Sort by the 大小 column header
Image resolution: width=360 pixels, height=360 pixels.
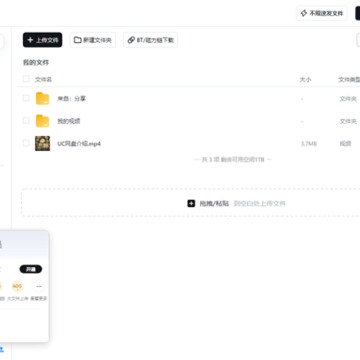tap(305, 80)
